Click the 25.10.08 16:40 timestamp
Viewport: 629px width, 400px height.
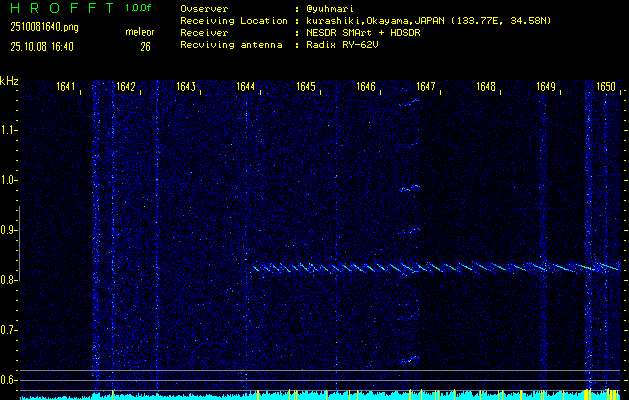(40, 45)
